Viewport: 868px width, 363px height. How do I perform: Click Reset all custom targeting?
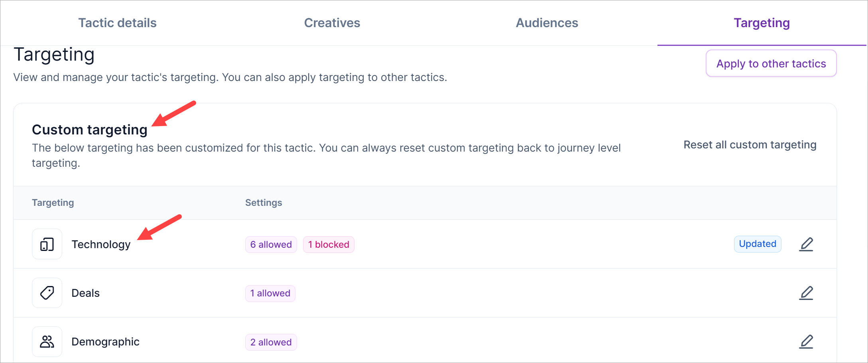point(750,145)
